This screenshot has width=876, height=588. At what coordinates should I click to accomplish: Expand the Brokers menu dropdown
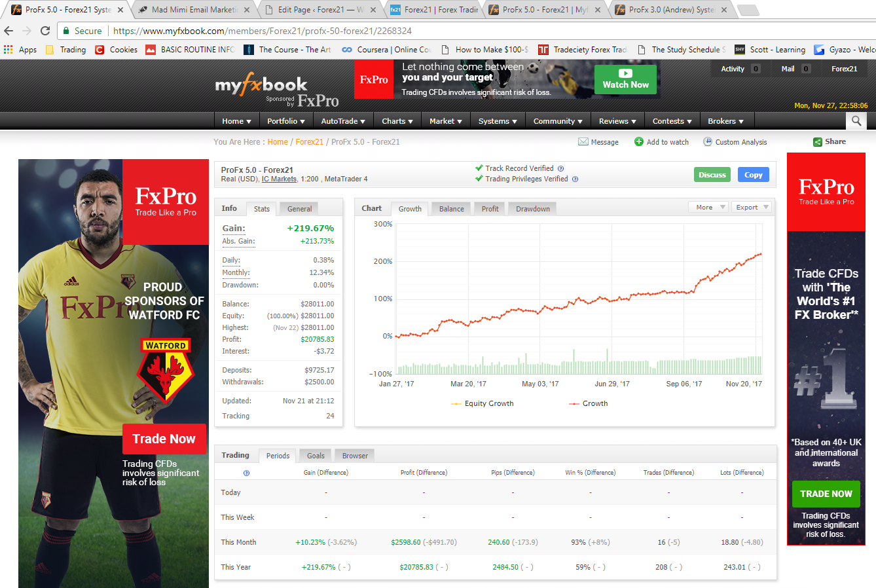tap(725, 121)
